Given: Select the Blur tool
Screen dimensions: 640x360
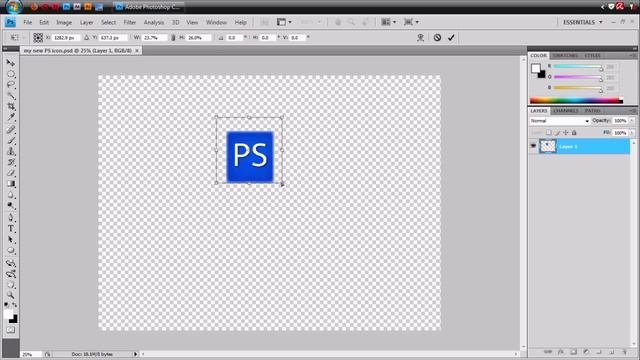Looking at the screenshot, I should [x=11, y=195].
